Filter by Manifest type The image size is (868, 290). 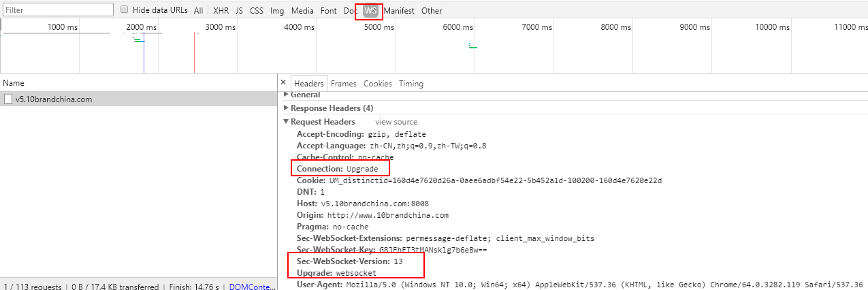[x=398, y=10]
